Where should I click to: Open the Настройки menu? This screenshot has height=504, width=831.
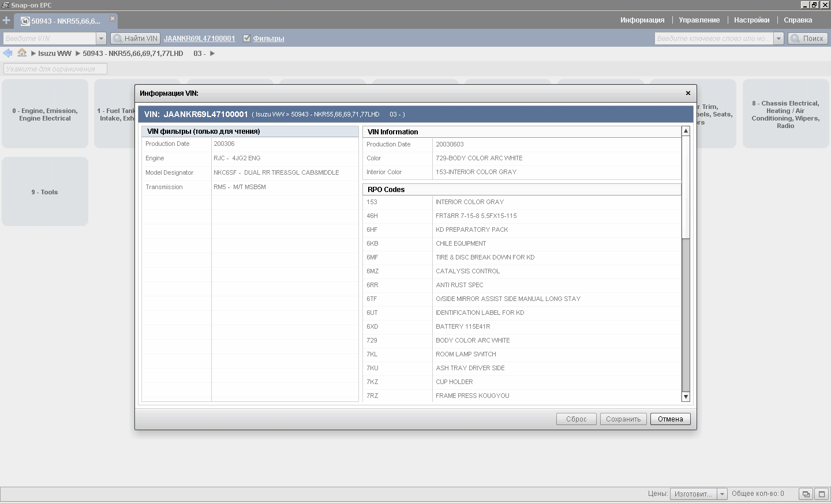(x=751, y=20)
